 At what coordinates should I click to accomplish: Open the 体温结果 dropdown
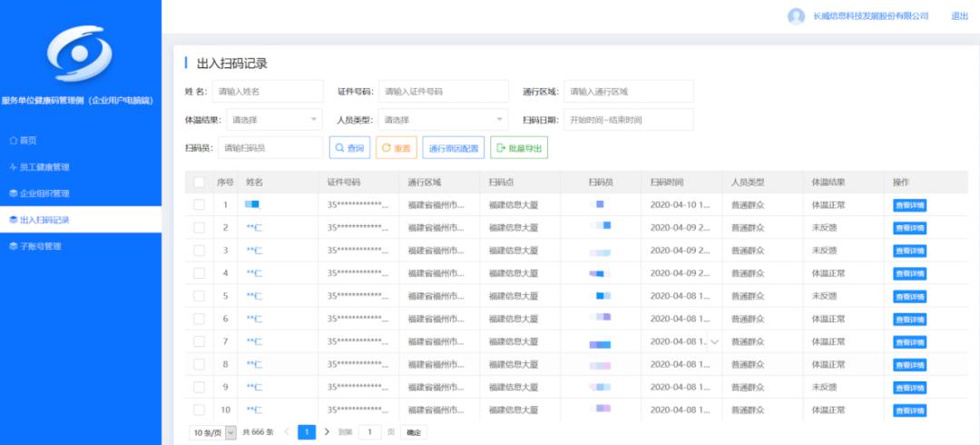(274, 120)
